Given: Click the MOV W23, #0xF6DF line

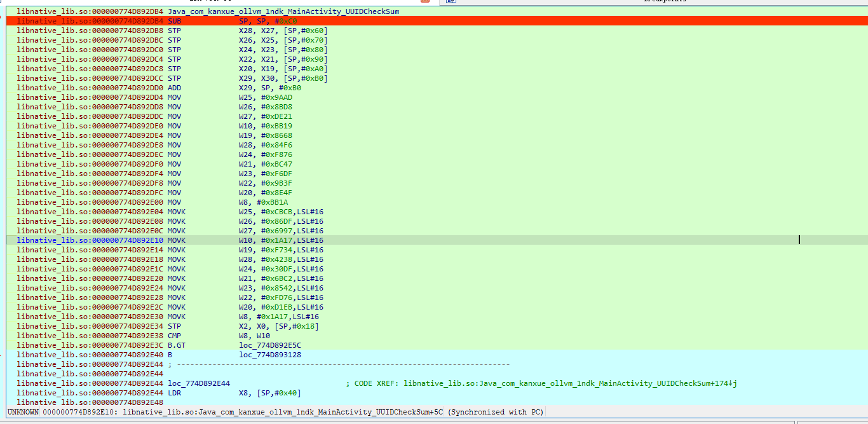Looking at the screenshot, I should [x=154, y=174].
